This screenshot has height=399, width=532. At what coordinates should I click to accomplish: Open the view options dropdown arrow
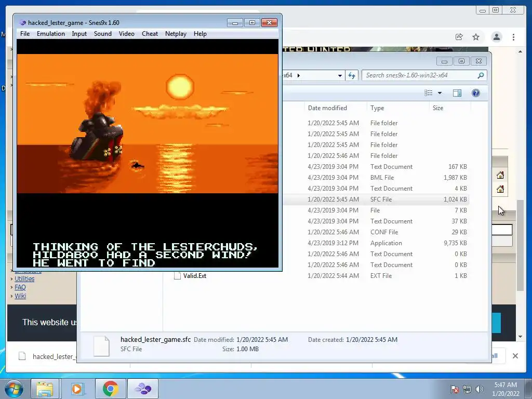click(x=440, y=93)
